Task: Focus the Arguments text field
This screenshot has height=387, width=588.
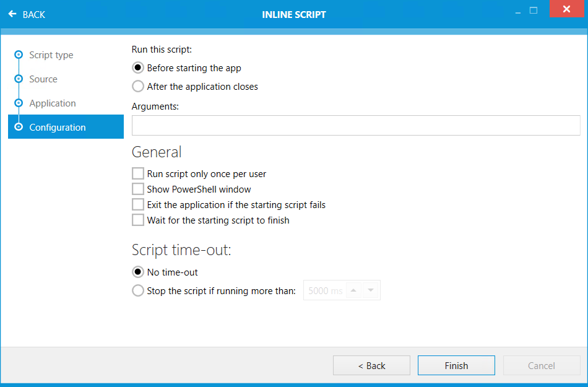Action: 355,125
